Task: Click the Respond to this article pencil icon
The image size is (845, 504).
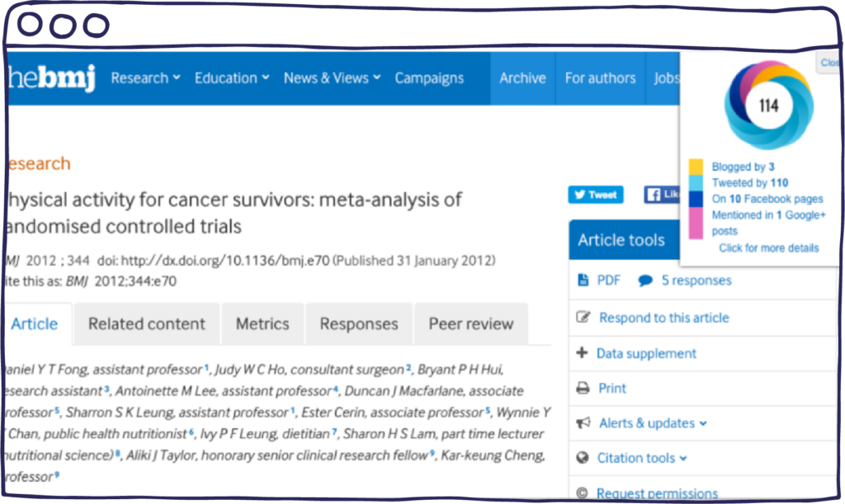Action: 583,318
